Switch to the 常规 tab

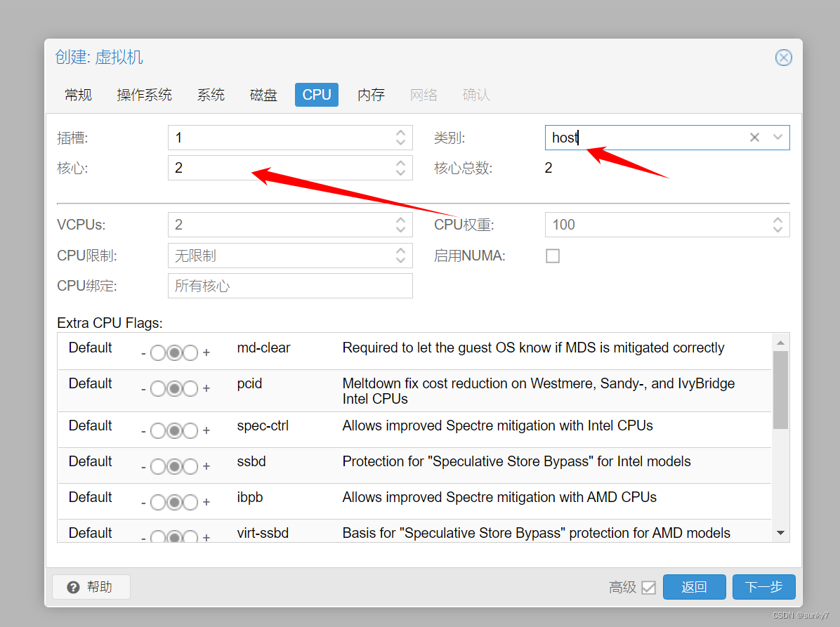click(x=78, y=94)
